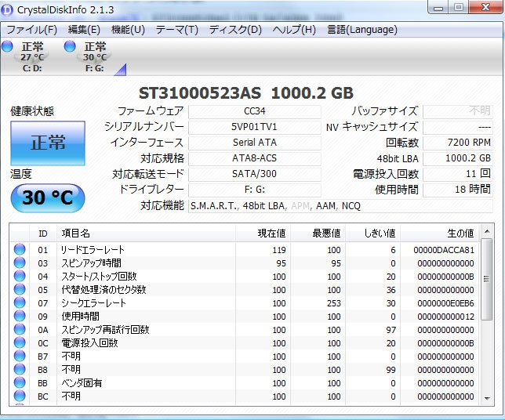505x420 pixels.
Task: Click the transfer mode field SATA/300
Action: tap(254, 174)
